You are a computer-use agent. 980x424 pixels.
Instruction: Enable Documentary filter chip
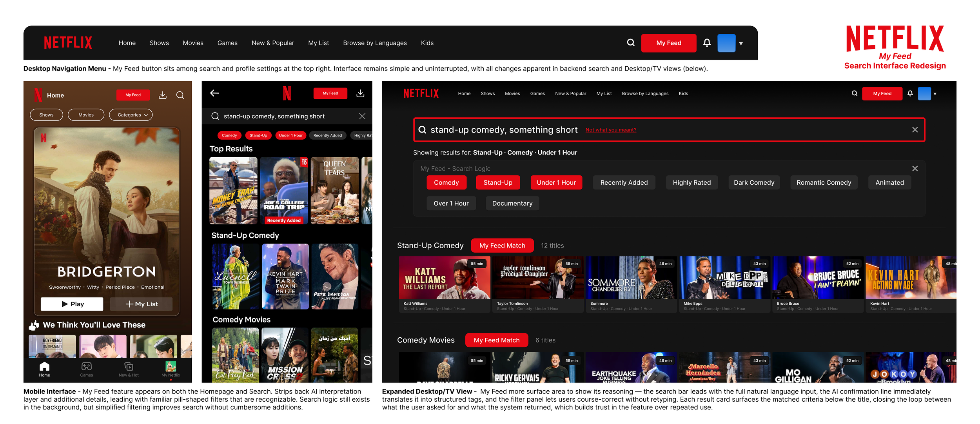512,203
